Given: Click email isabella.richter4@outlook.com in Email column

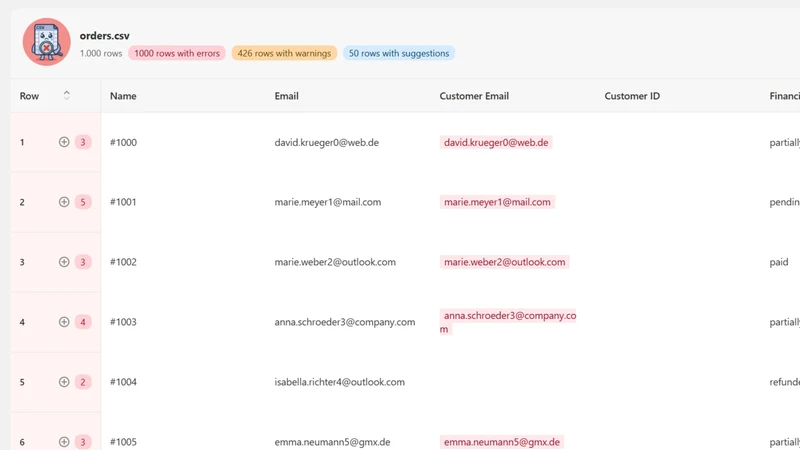Looking at the screenshot, I should 339,382.
